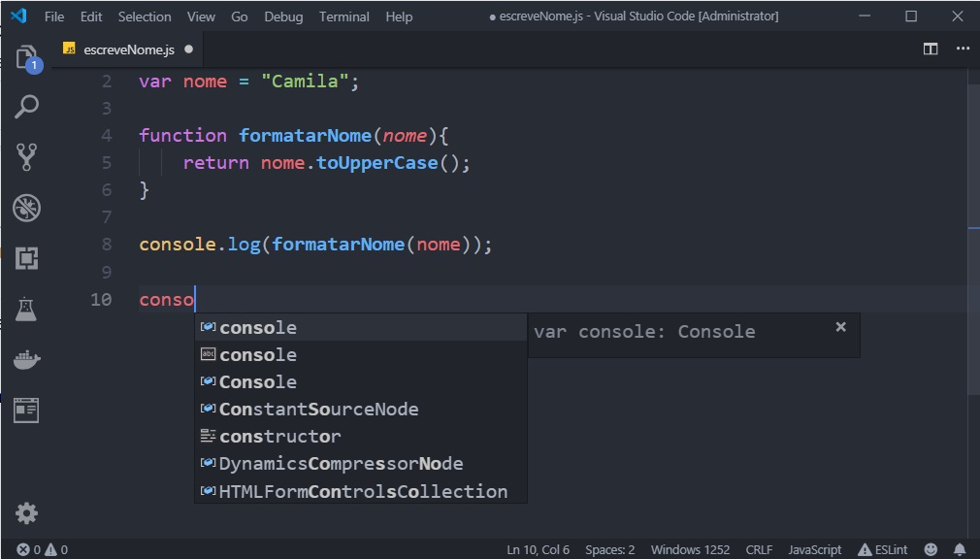
Task: Open the Explorer view in the activity bar
Action: pyautogui.click(x=26, y=56)
